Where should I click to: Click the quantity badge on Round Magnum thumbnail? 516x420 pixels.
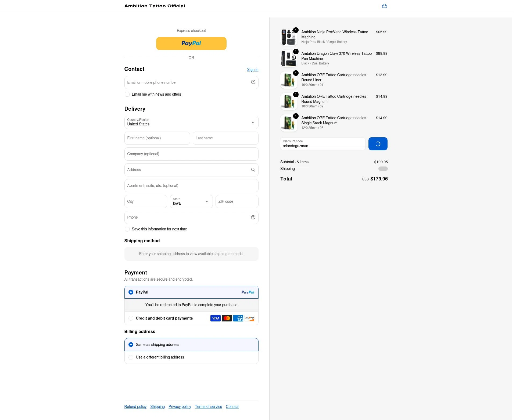tap(296, 95)
